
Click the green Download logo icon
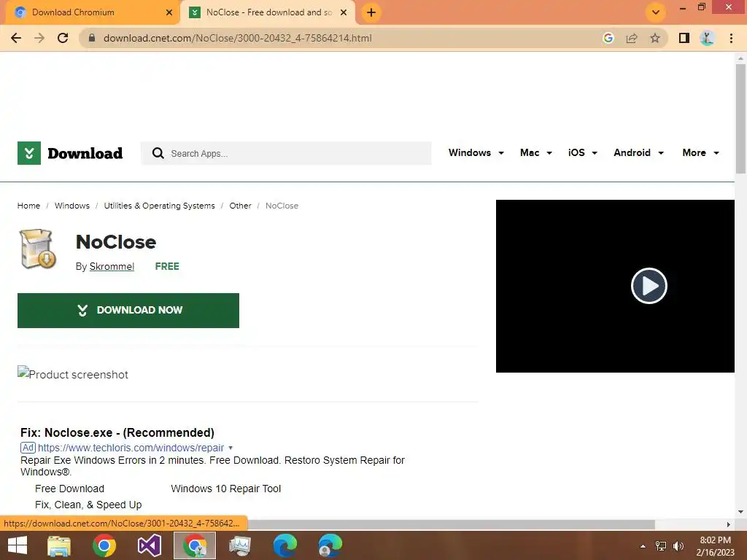tap(29, 153)
